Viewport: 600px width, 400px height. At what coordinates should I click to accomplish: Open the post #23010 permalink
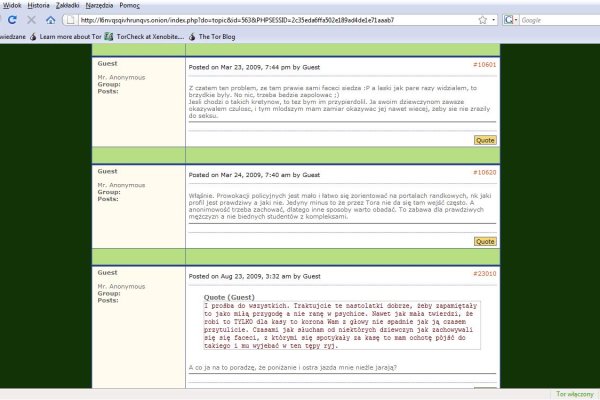coord(484,273)
